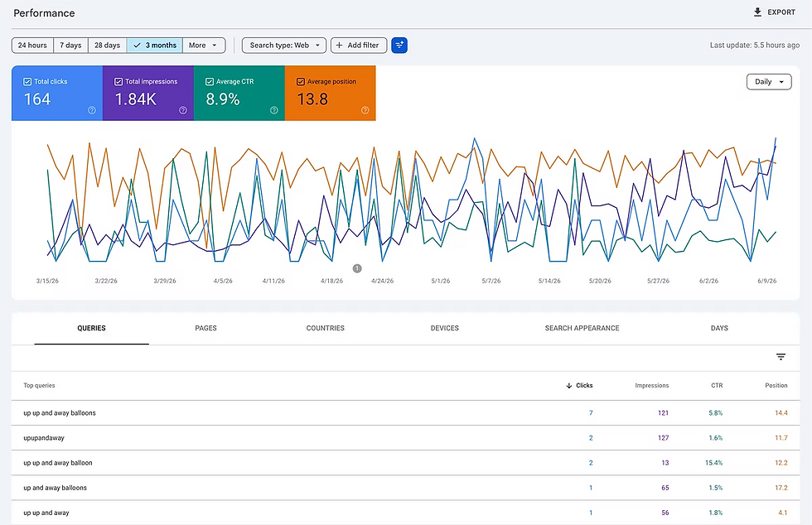Switch to the Days tab
The width and height of the screenshot is (812, 525).
click(719, 328)
